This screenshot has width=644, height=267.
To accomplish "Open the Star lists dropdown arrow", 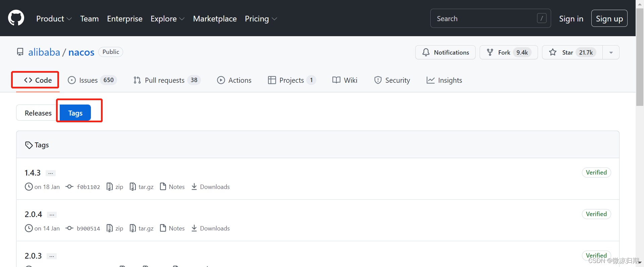I will pyautogui.click(x=611, y=53).
